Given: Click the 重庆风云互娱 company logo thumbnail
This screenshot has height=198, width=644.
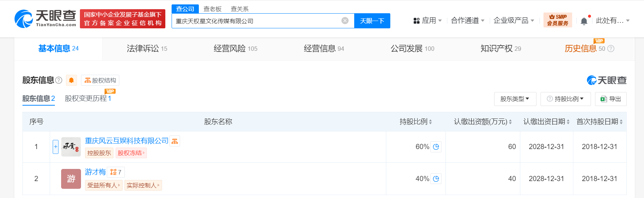Looking at the screenshot, I should coord(71,147).
